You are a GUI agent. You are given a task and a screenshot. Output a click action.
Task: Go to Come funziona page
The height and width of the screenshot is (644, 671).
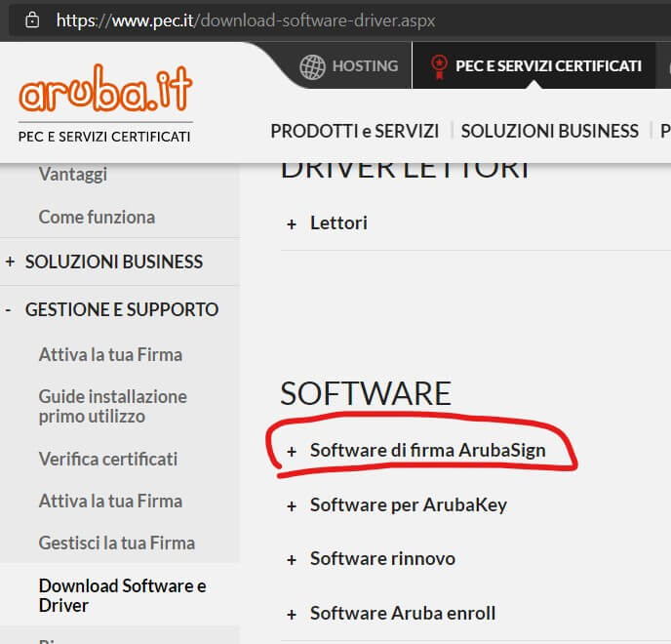point(97,217)
